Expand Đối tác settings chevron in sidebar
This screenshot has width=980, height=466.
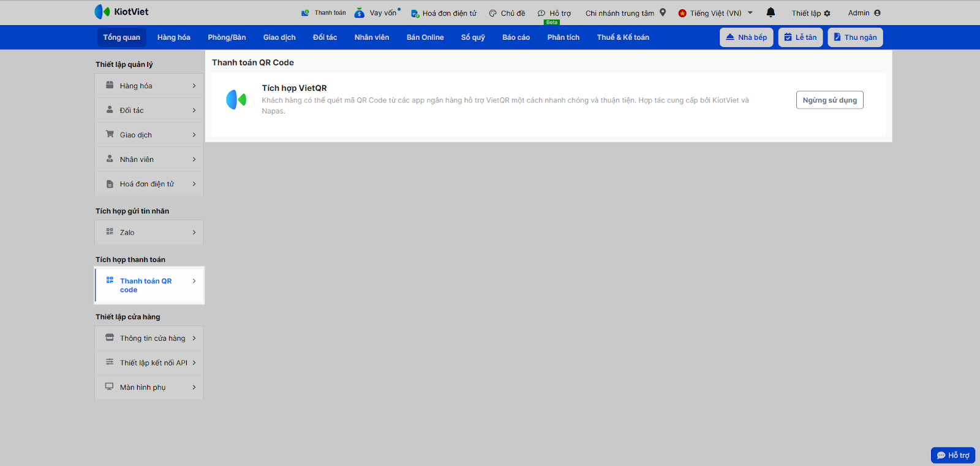point(194,110)
